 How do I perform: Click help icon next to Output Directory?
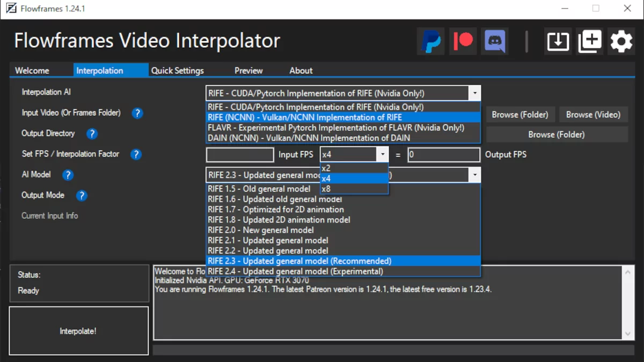tap(92, 134)
